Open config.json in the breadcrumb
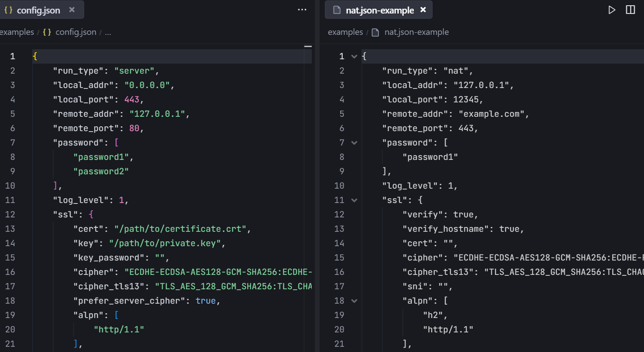The image size is (644, 352). click(x=76, y=32)
